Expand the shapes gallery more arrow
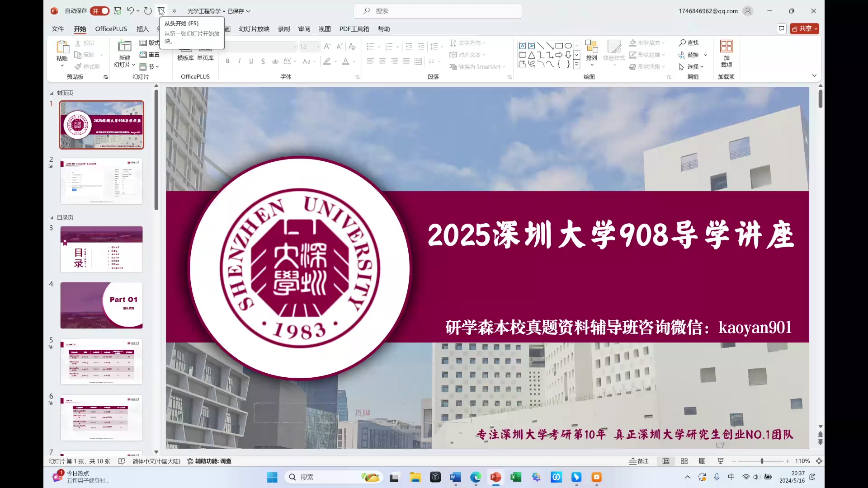 pyautogui.click(x=576, y=65)
